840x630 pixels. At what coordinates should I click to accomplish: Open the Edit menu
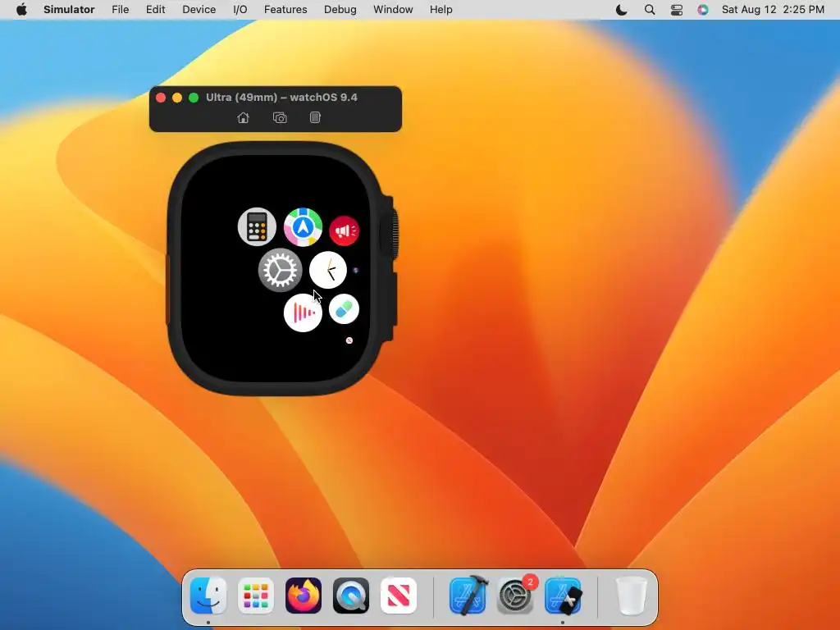coord(155,10)
